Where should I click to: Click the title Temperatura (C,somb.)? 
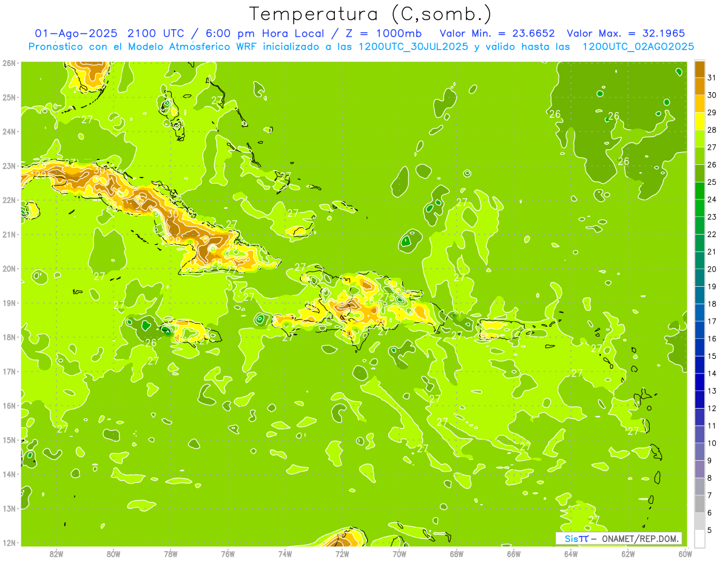click(371, 14)
